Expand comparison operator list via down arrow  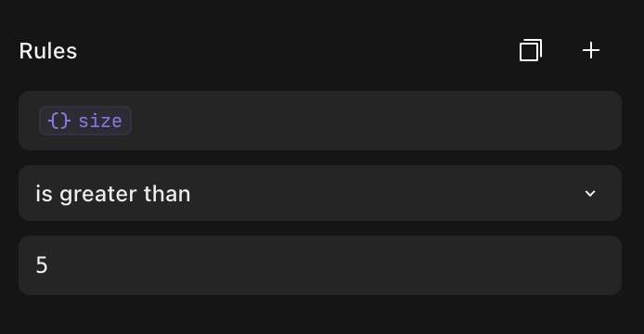590,194
